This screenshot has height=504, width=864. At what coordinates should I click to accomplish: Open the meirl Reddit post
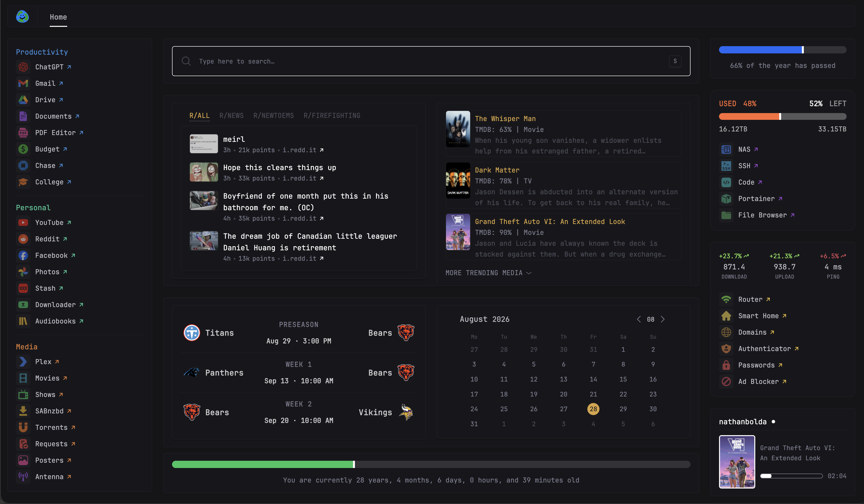[234, 139]
